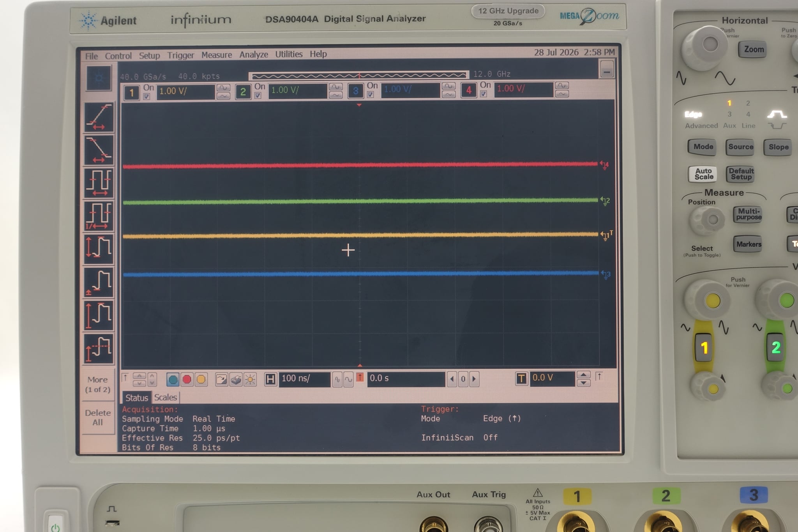Open the Measure menu

coord(217,55)
